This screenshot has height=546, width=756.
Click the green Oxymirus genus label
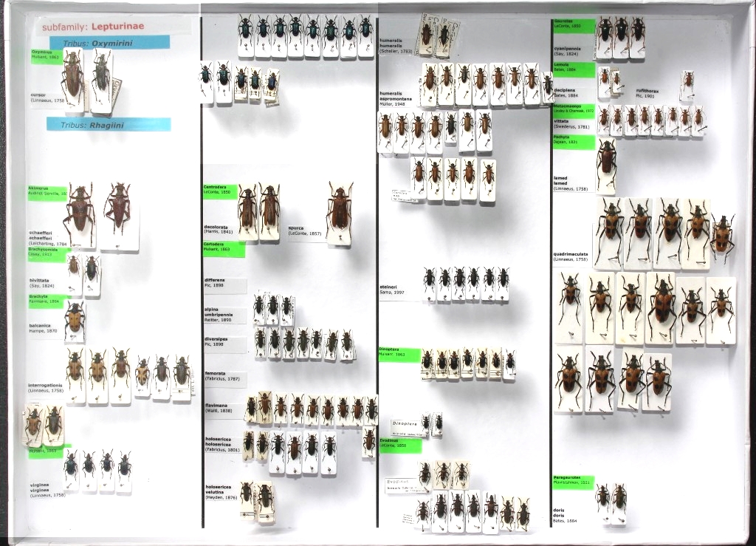click(46, 56)
